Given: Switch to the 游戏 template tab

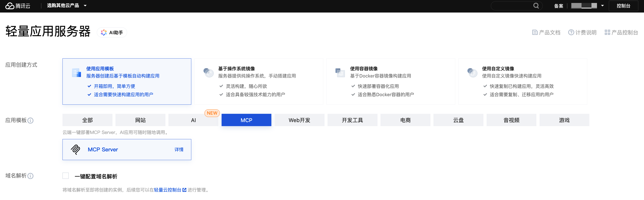Looking at the screenshot, I should 565,120.
